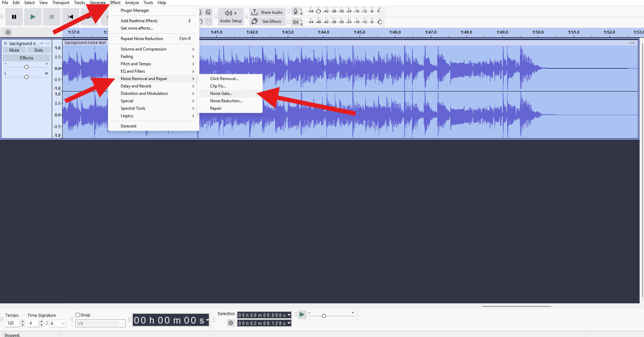This screenshot has height=337, width=644.
Task: Collapse the background noise track header
Action: pos(41,43)
